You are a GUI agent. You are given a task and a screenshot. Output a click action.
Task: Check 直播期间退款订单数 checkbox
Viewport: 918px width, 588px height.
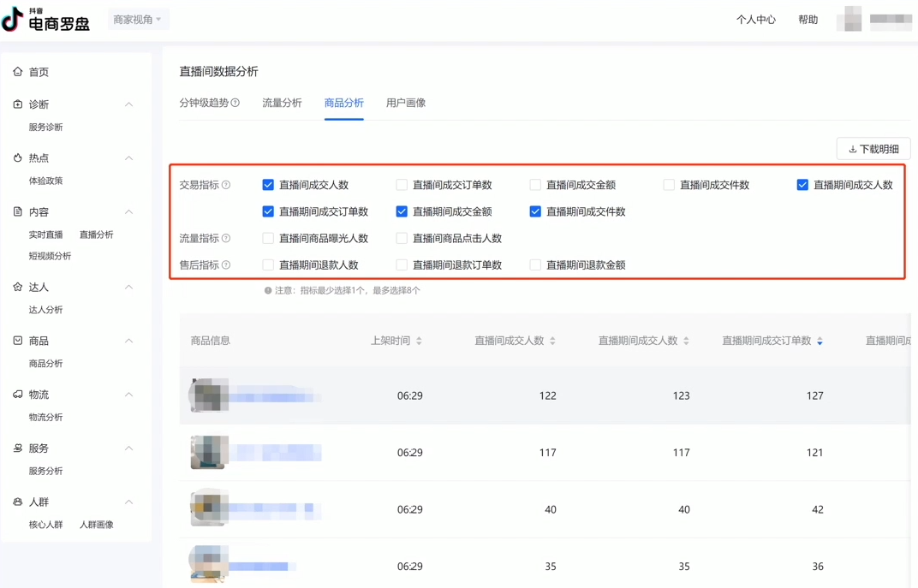coord(402,265)
